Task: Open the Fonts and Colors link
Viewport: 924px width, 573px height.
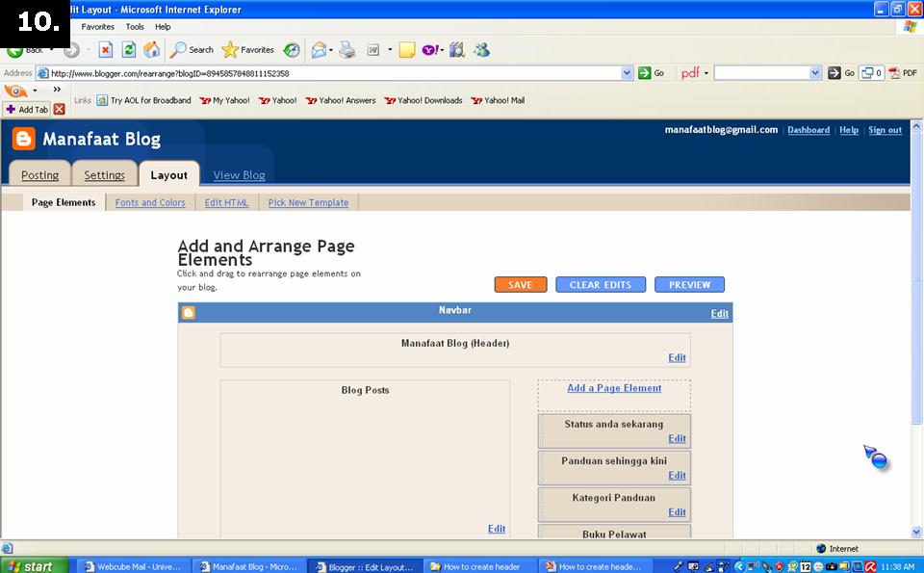Action: click(150, 202)
